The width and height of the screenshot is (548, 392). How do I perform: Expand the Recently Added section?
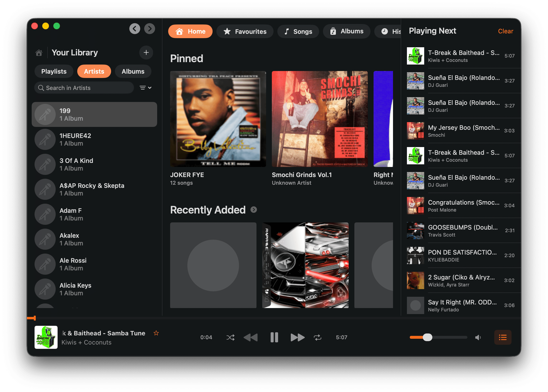click(253, 210)
